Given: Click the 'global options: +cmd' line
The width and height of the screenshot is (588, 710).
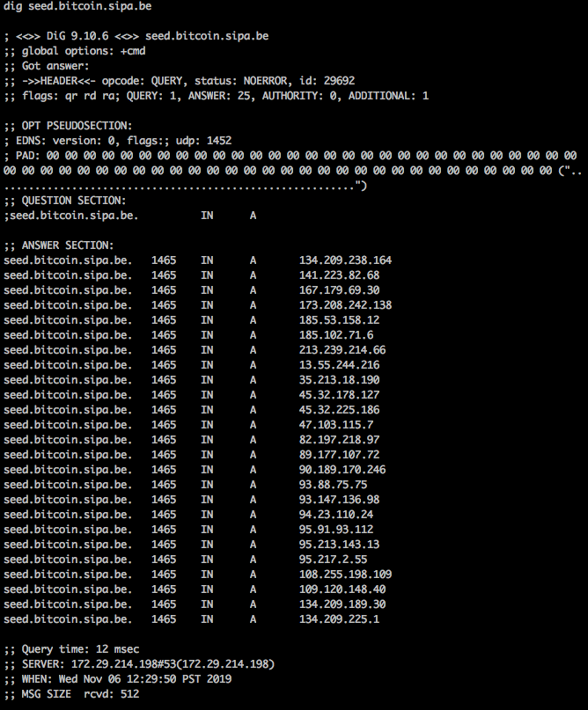Looking at the screenshot, I should tap(75, 51).
